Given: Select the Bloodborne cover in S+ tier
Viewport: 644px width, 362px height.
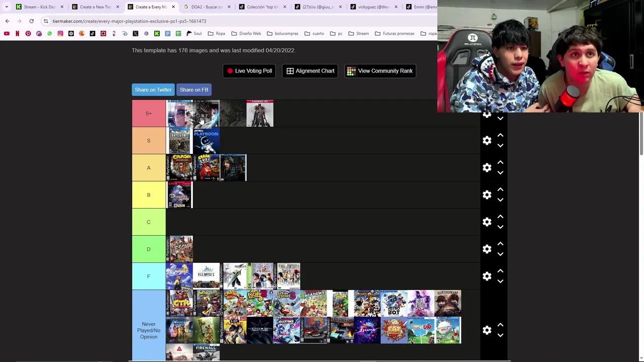Looking at the screenshot, I should 260,114.
